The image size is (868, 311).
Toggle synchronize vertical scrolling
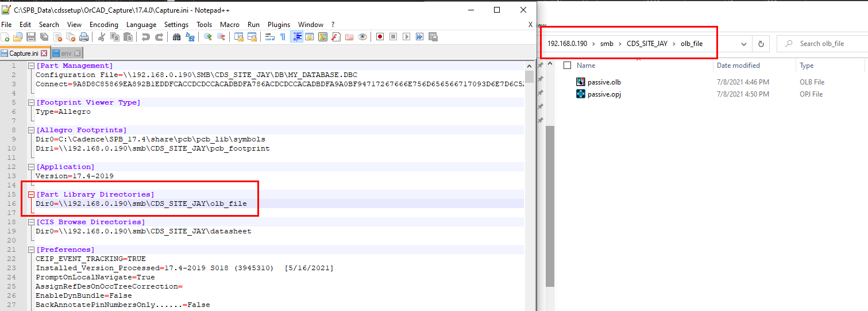click(239, 37)
